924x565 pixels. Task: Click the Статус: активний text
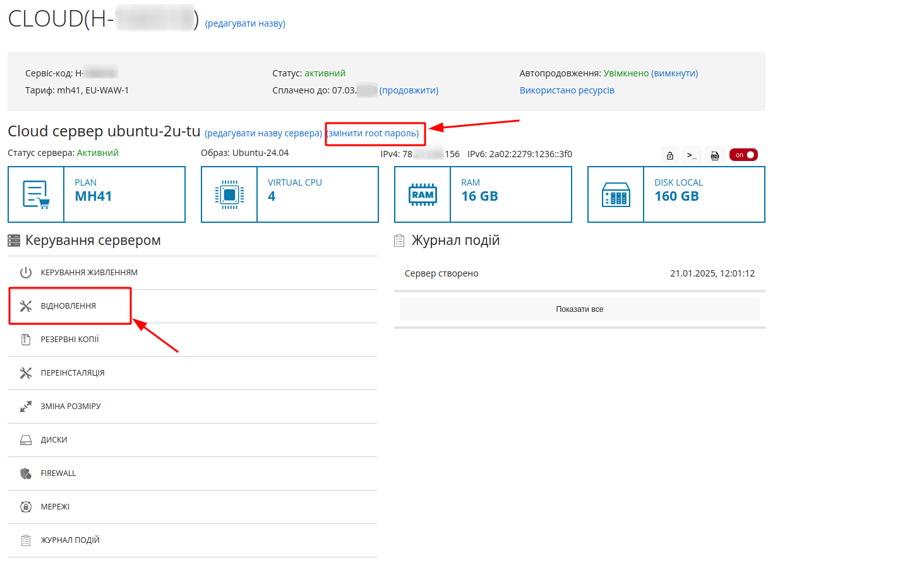click(309, 73)
